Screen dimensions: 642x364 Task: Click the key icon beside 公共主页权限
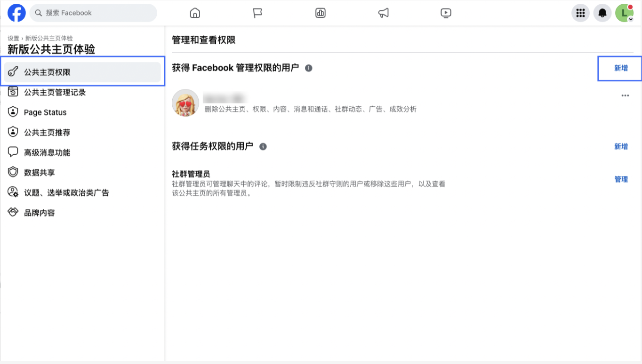[x=13, y=72]
